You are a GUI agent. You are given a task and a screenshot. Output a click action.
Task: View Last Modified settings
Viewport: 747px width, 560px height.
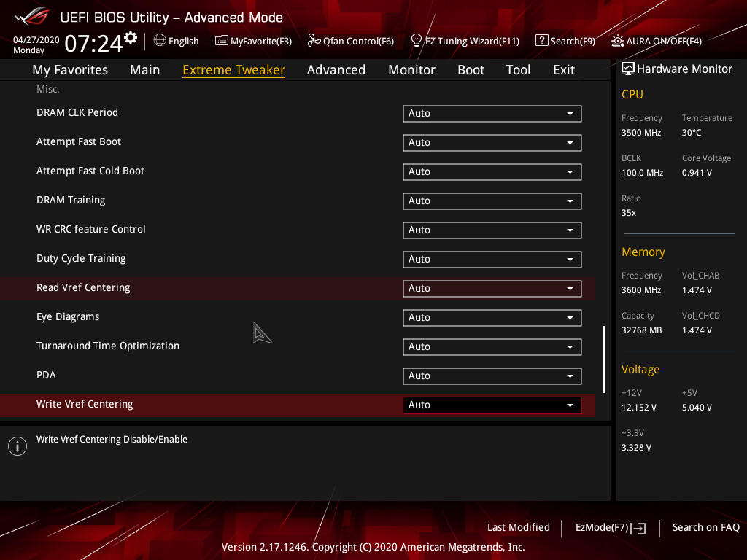point(519,527)
